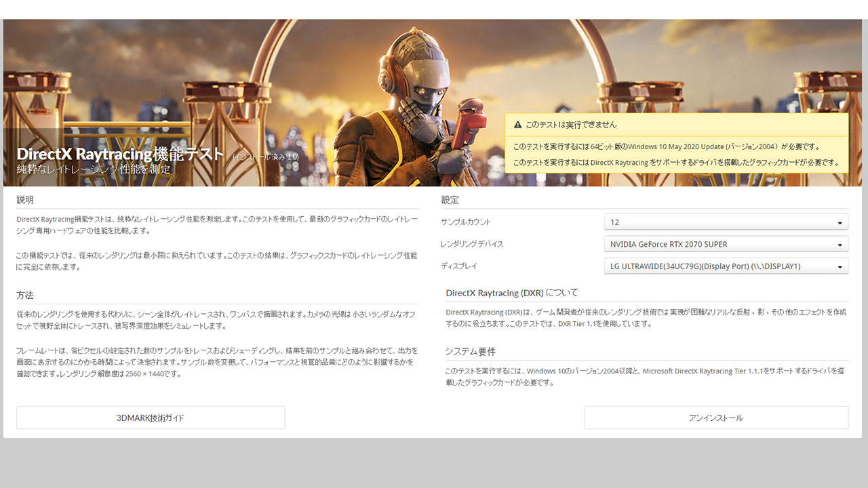
Task: Open the サンプルカウント dropdown showing 12
Action: 726,222
